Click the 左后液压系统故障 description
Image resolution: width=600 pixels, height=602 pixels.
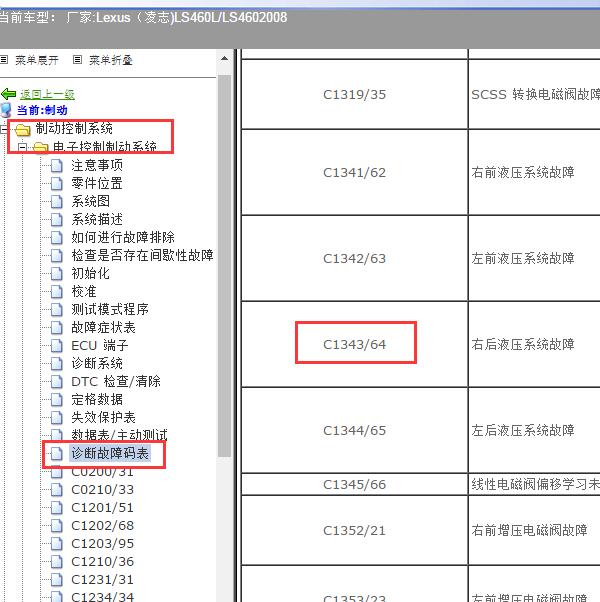[523, 430]
